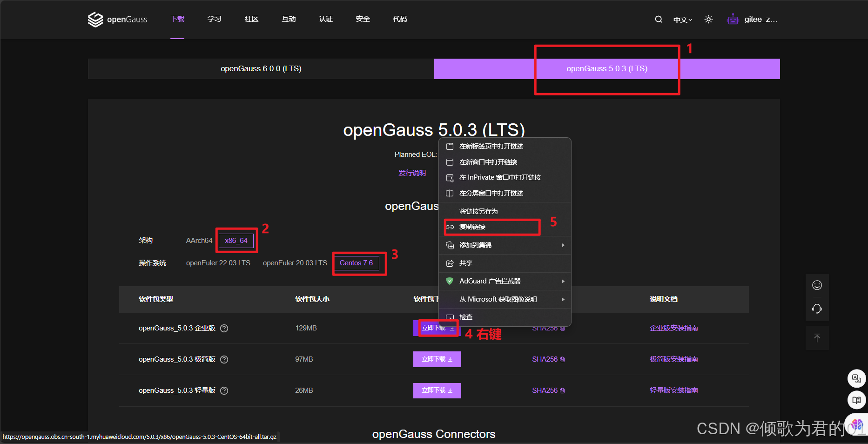Select the AArch64 architecture option
Image resolution: width=868 pixels, height=444 pixels.
tap(199, 241)
